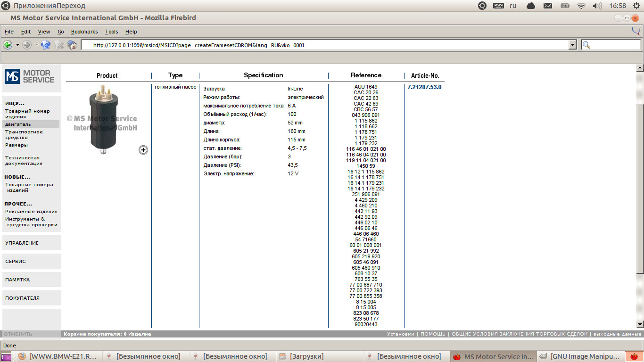Open the mail indicator in top panel
Screen dimensions: 644x362
(548, 6)
